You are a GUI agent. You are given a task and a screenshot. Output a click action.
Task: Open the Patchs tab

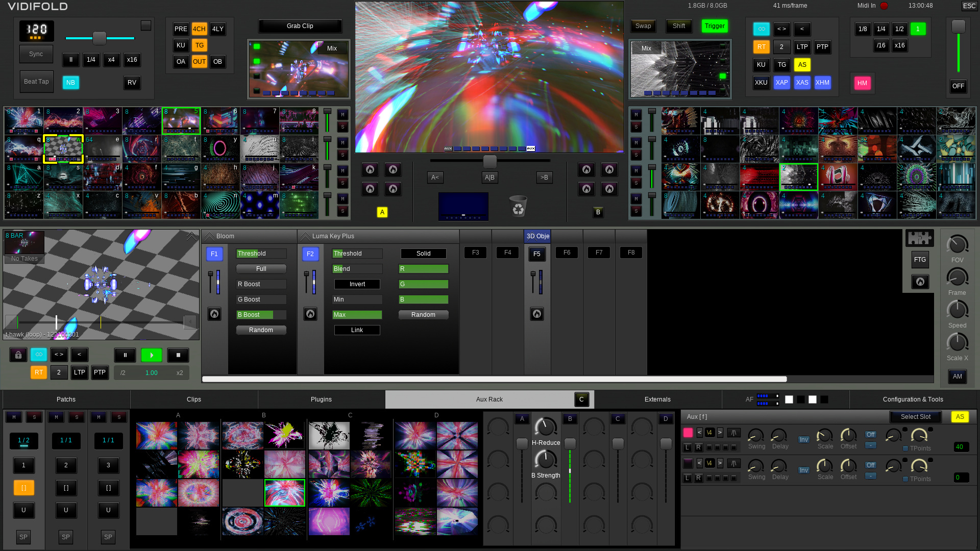(x=66, y=399)
